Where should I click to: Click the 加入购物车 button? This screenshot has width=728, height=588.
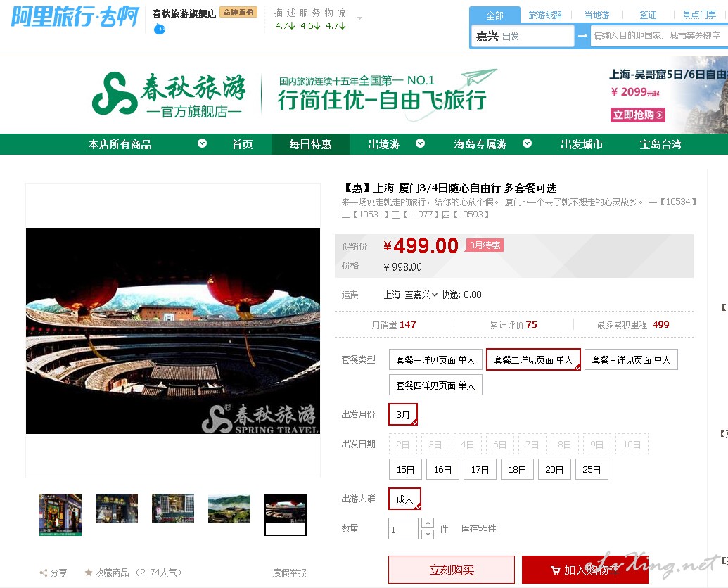coord(585,570)
